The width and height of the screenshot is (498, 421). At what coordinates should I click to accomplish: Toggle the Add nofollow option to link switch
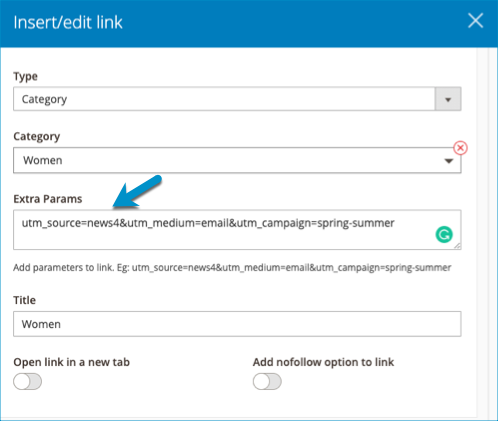267,382
